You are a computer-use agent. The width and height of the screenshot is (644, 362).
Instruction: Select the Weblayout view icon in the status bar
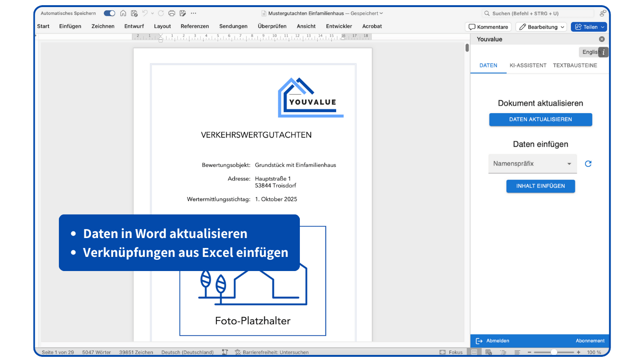[488, 352]
